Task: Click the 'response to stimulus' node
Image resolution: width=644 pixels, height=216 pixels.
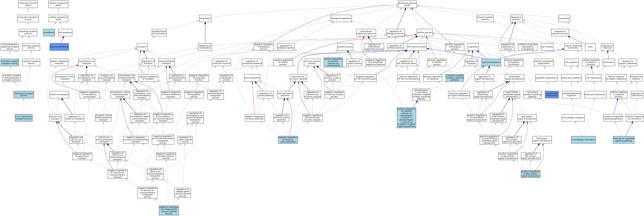Action: pyautogui.click(x=516, y=18)
